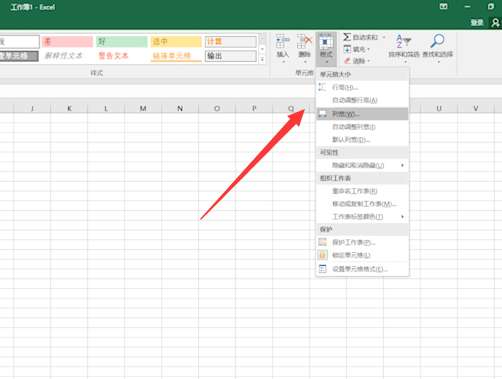Screen dimensions: 502x379
Task: Select Format Cells (E) menu item
Action: [x=362, y=269]
